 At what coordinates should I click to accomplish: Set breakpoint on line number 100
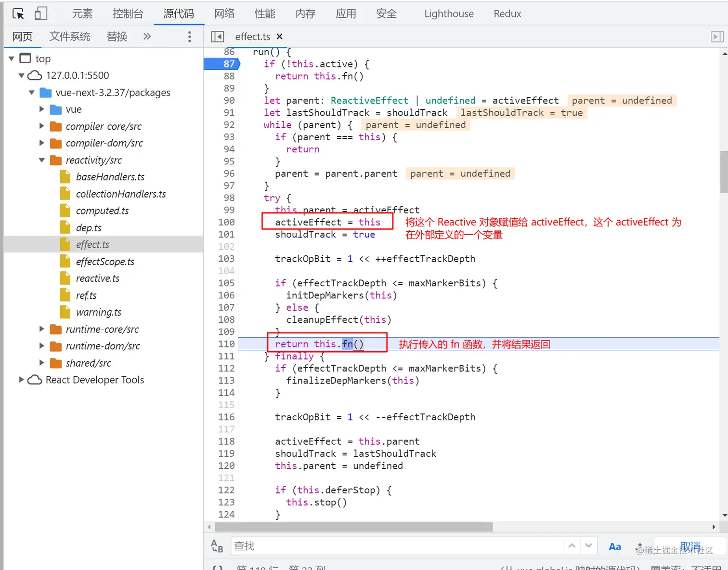point(226,222)
